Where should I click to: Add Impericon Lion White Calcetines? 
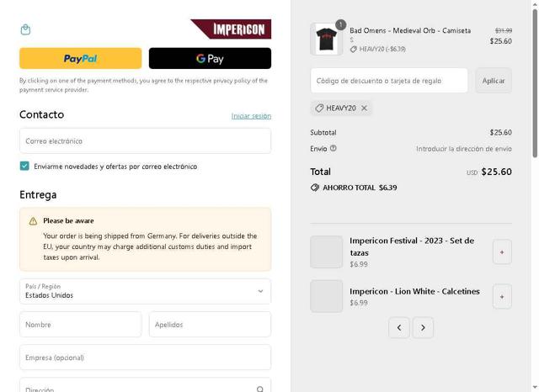pos(502,297)
